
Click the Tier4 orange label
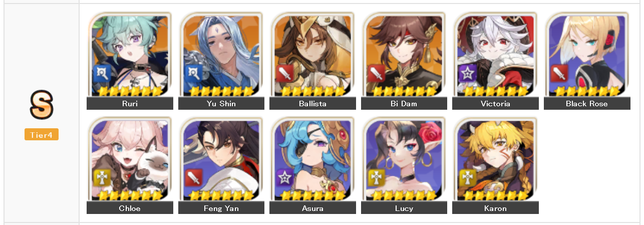tap(42, 134)
